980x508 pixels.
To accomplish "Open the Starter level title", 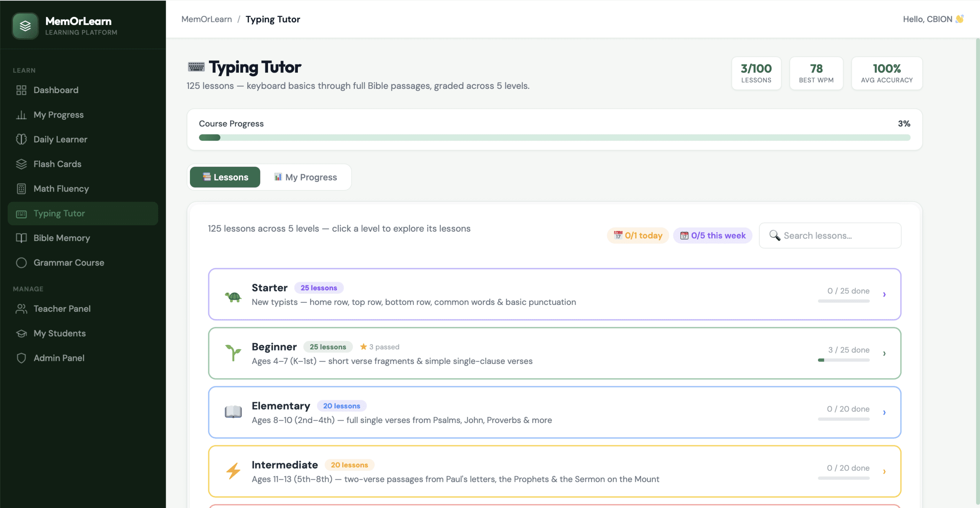I will tap(269, 288).
